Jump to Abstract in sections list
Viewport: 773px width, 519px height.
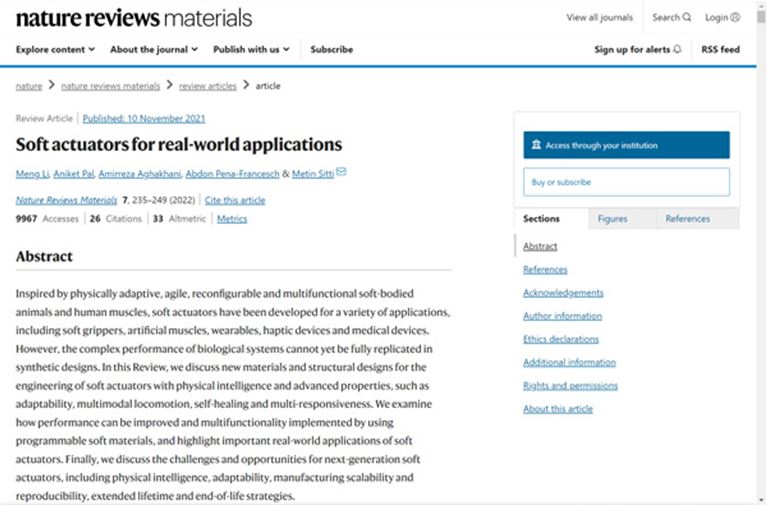point(540,246)
